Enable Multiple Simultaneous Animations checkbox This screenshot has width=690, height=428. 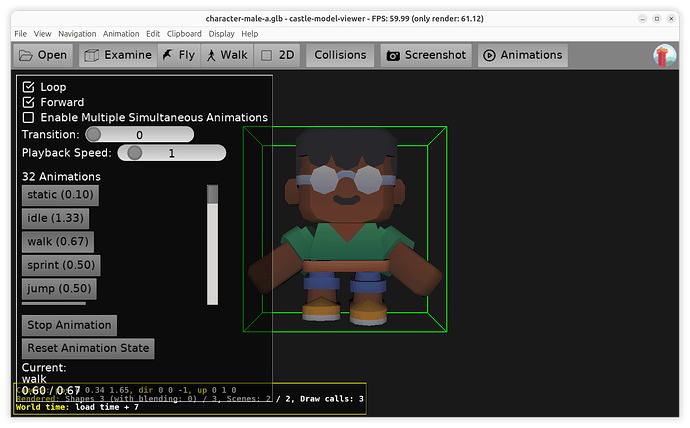coord(28,117)
